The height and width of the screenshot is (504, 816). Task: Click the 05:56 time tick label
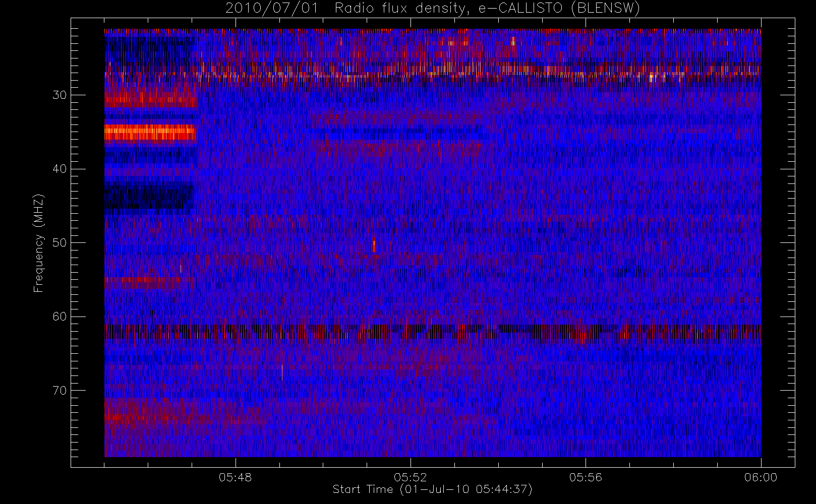point(586,477)
